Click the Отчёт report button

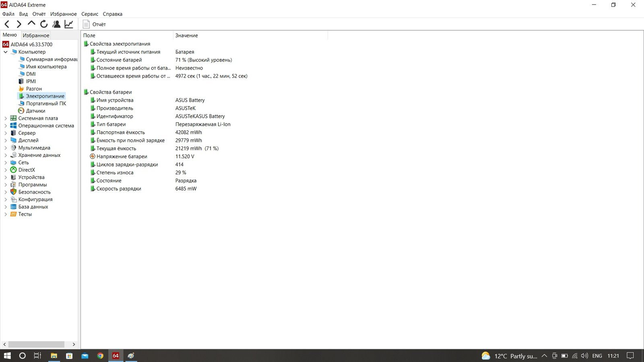click(95, 25)
